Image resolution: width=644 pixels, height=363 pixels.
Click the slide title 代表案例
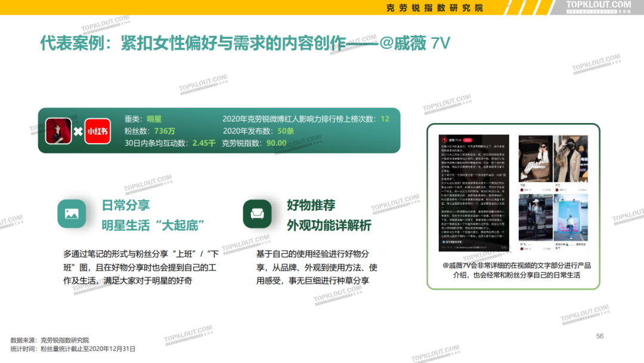(245, 43)
